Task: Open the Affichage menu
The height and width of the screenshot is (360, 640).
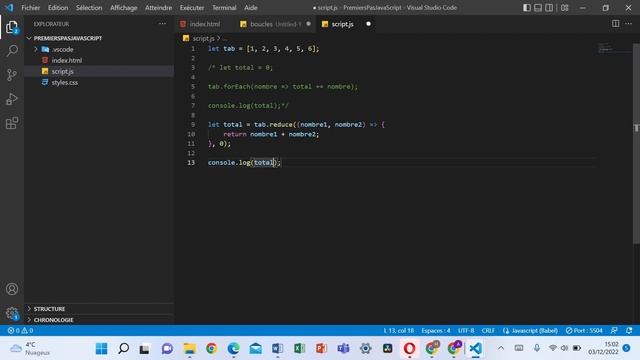Action: pyautogui.click(x=124, y=8)
